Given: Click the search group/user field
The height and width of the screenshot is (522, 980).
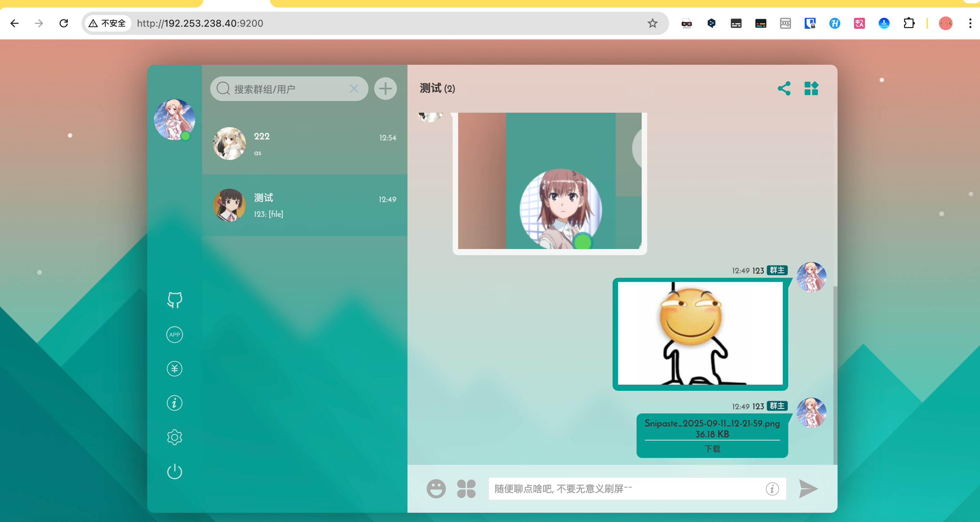Looking at the screenshot, I should coord(285,89).
